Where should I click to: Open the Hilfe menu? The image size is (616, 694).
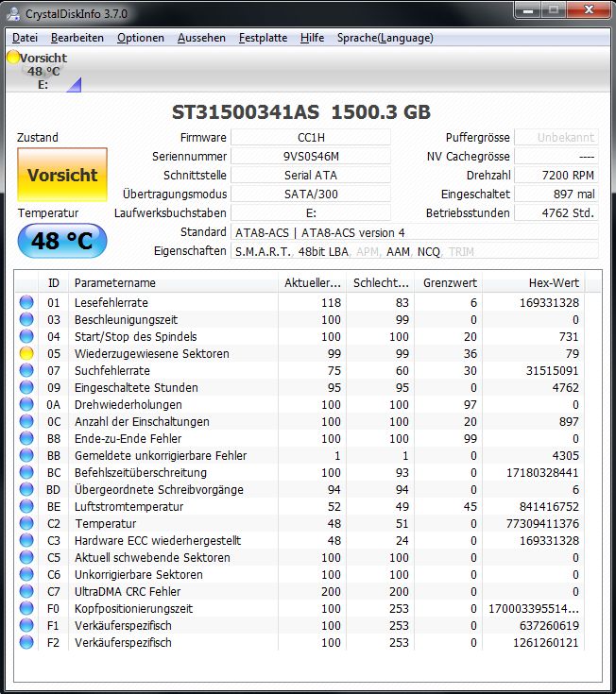[312, 38]
